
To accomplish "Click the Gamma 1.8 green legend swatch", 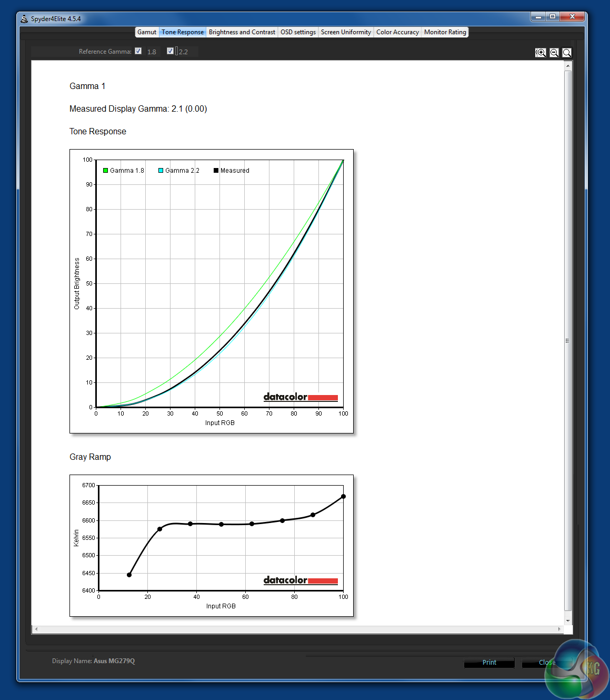I will click(105, 171).
